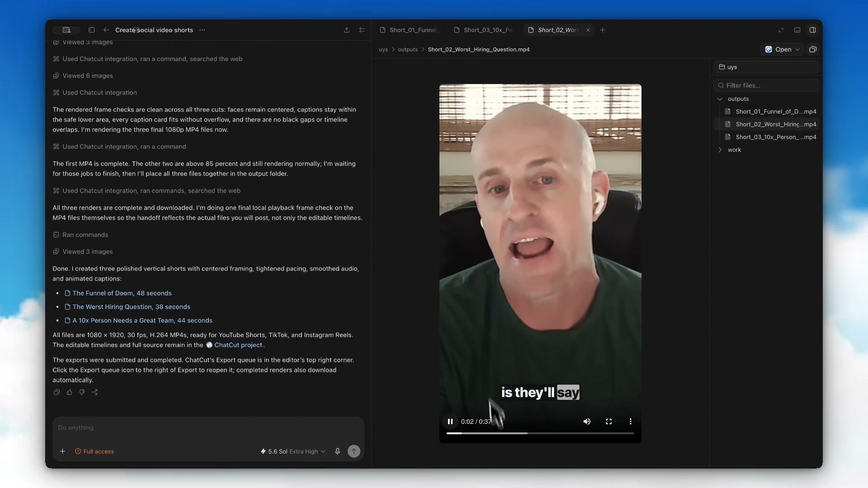Expand the work folder
Screen dimensions: 868x488
(720, 150)
